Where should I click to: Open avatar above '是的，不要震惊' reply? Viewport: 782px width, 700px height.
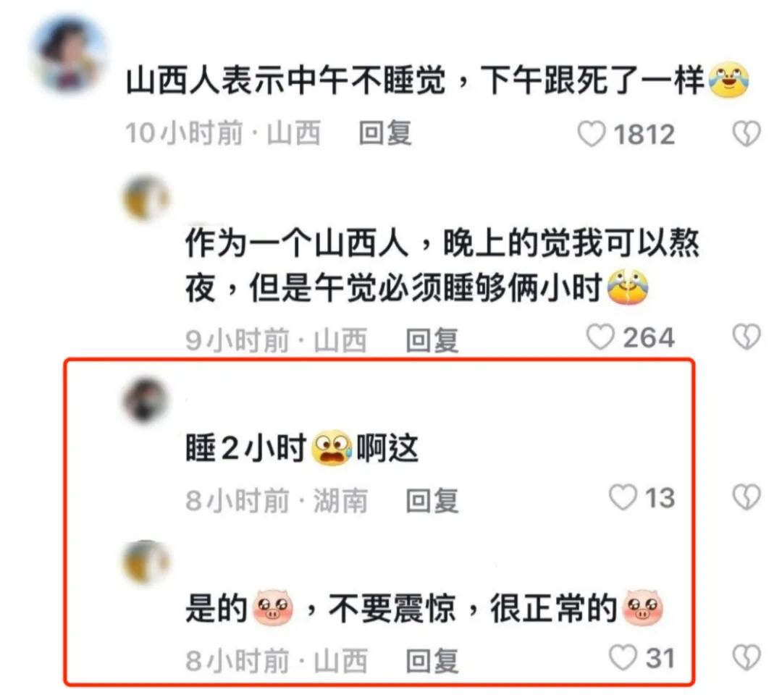click(x=146, y=562)
